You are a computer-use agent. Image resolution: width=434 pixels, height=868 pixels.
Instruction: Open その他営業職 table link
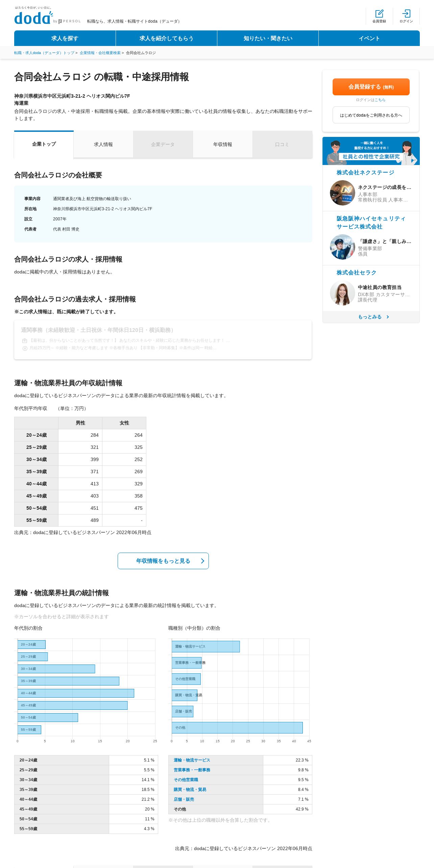(x=186, y=780)
